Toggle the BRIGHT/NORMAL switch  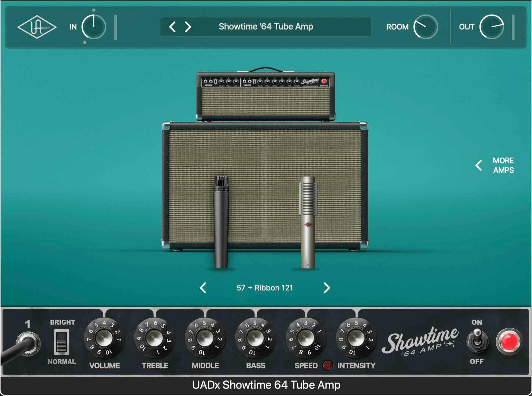(x=62, y=342)
